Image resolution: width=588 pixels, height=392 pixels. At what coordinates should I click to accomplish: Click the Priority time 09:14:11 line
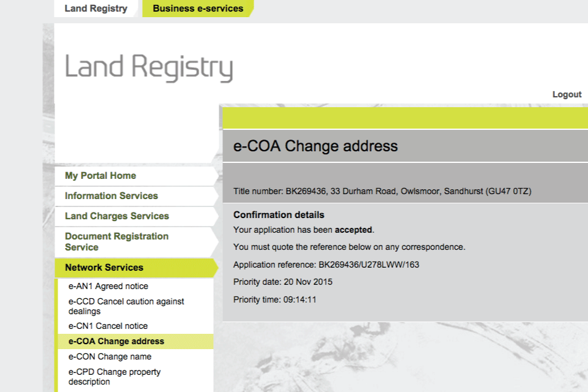pos(275,300)
